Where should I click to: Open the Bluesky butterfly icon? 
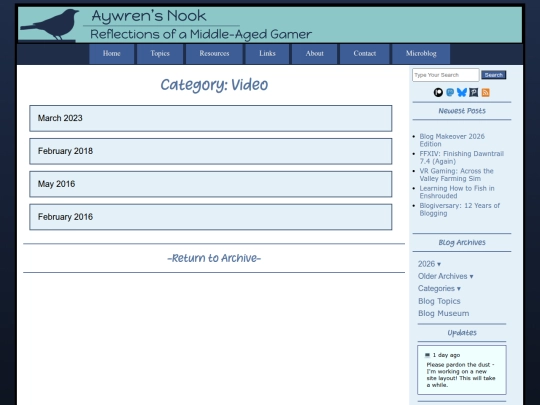pos(462,92)
